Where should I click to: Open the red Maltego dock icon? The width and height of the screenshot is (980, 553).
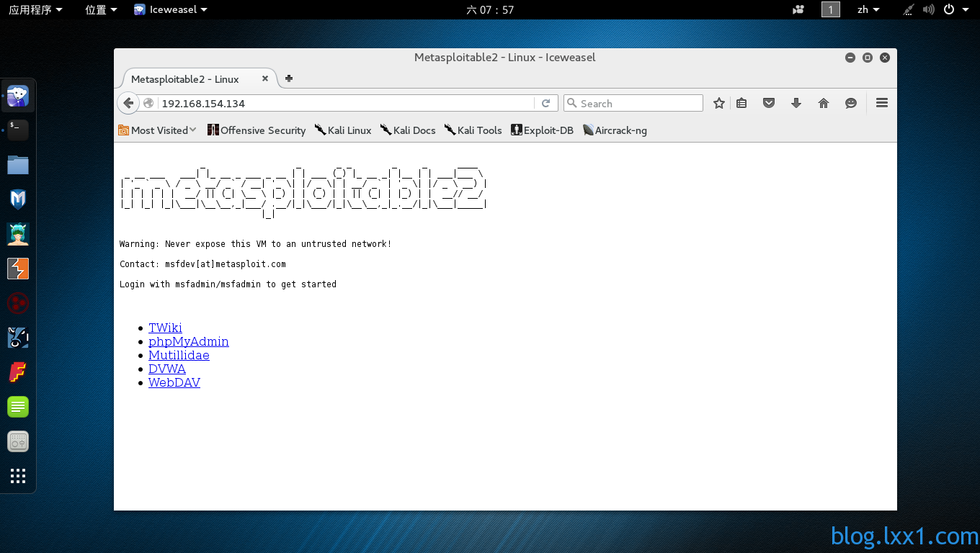pos(18,303)
